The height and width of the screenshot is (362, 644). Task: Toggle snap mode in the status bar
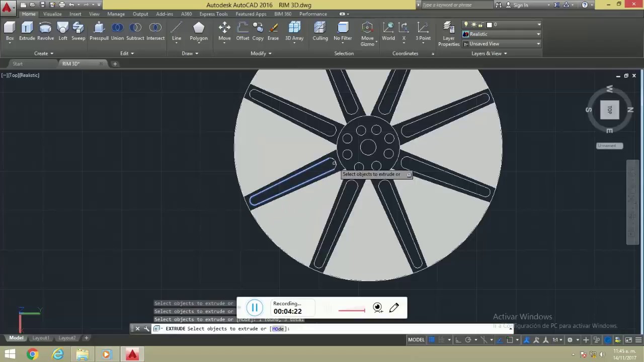(442, 340)
